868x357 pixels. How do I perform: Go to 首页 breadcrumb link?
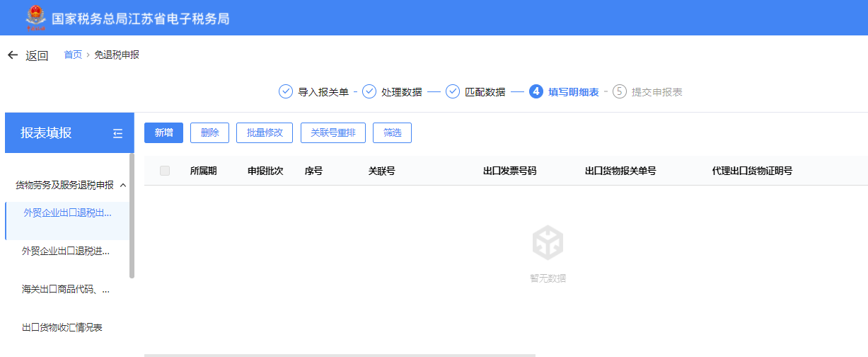[73, 55]
